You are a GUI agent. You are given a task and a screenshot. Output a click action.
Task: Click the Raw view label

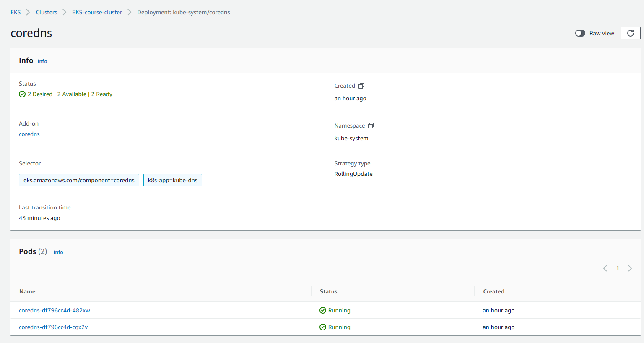pyautogui.click(x=602, y=33)
